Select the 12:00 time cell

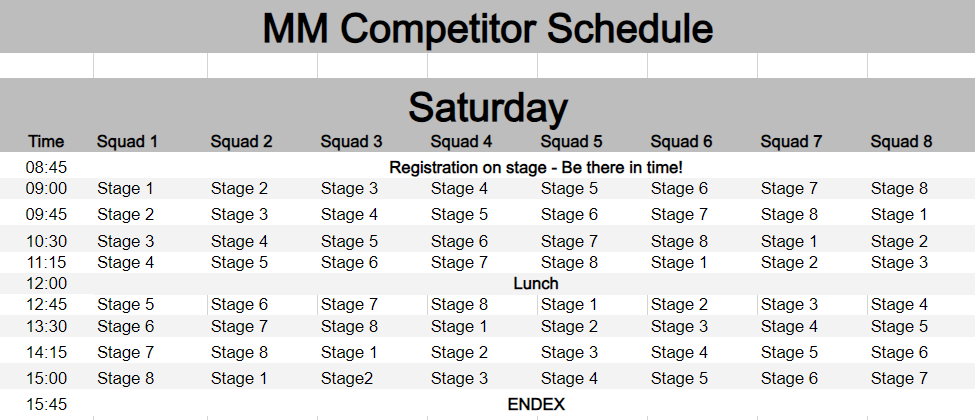point(46,283)
